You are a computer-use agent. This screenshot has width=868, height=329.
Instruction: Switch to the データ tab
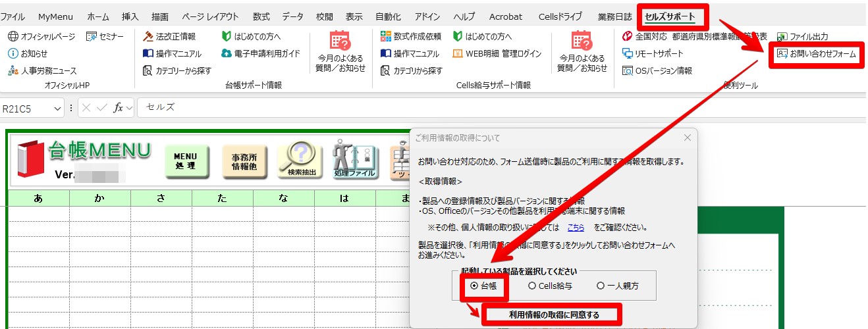tap(293, 16)
